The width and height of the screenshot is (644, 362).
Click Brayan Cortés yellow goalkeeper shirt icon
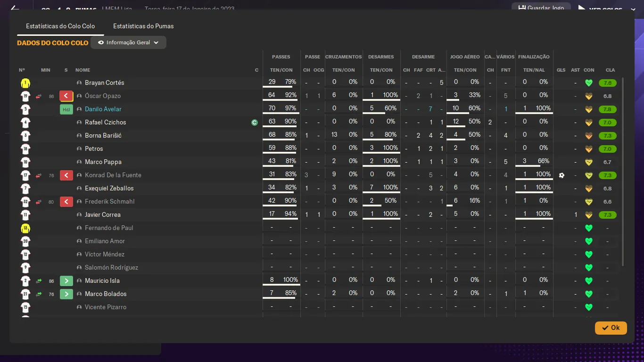pos(25,83)
